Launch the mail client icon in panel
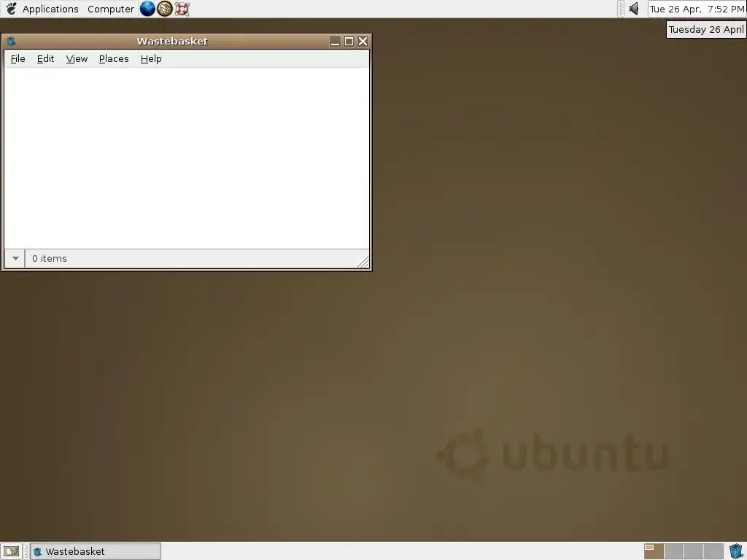 (164, 9)
